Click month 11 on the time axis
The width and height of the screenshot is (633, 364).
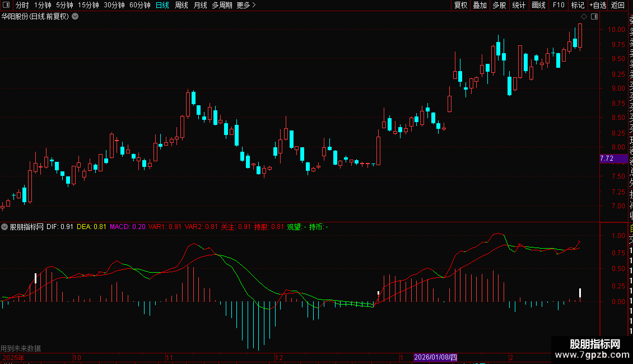click(170, 357)
